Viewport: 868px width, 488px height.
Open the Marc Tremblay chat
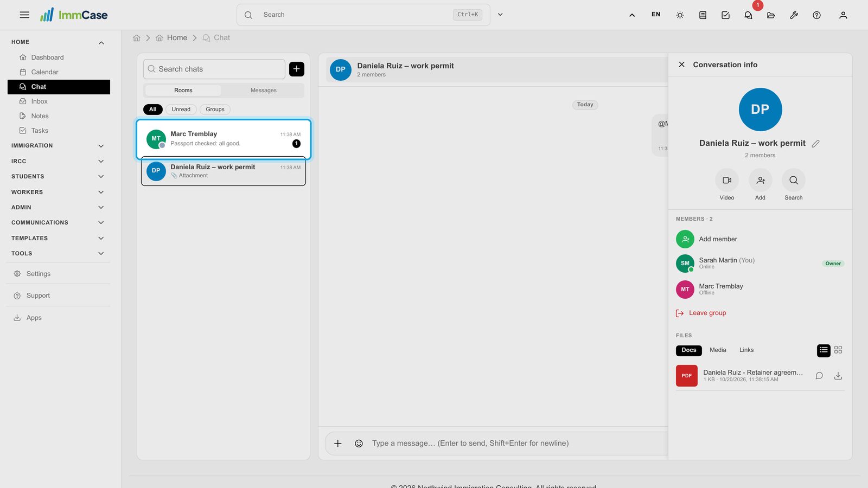pos(224,139)
